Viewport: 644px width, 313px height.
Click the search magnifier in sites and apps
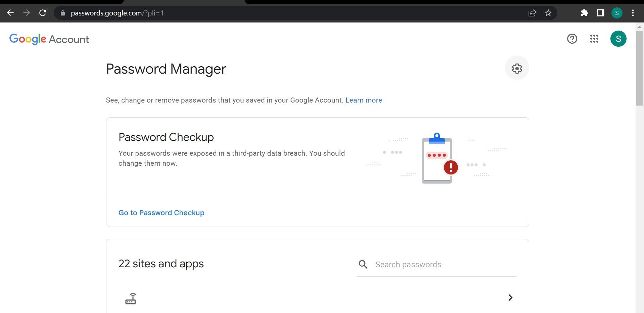(363, 265)
